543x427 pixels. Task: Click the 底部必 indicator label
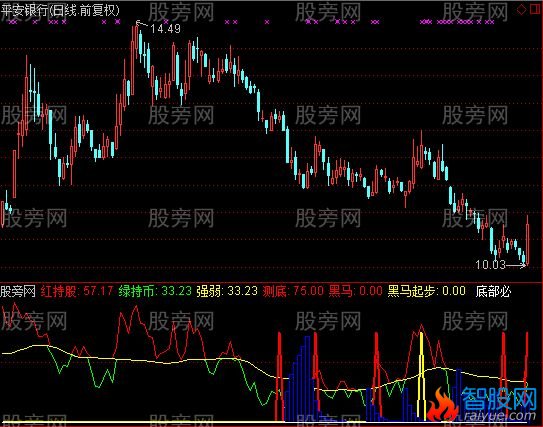pos(493,291)
